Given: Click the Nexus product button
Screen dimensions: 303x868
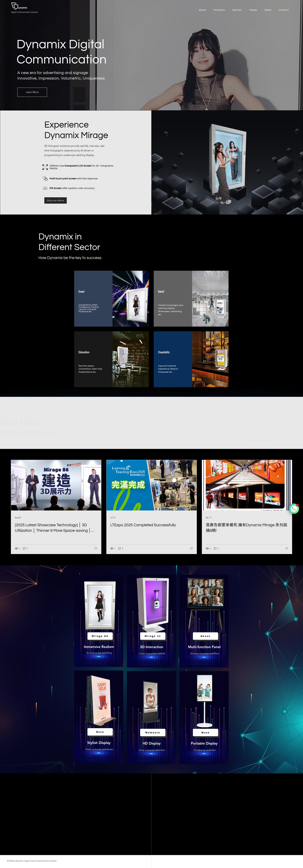Looking at the screenshot, I should pos(205,636).
